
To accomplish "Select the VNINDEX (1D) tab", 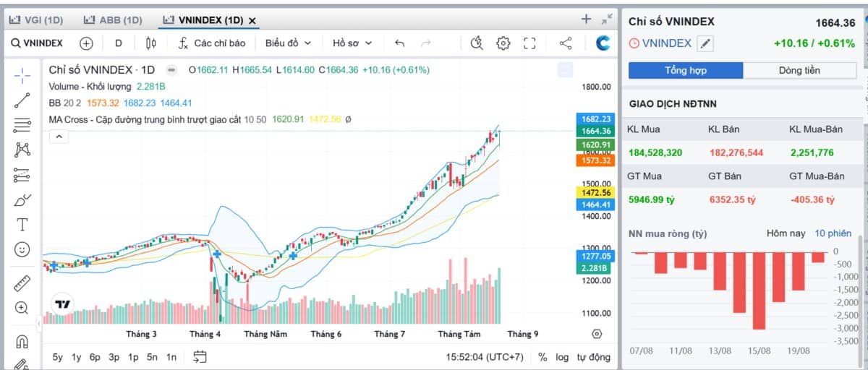I will 203,20.
